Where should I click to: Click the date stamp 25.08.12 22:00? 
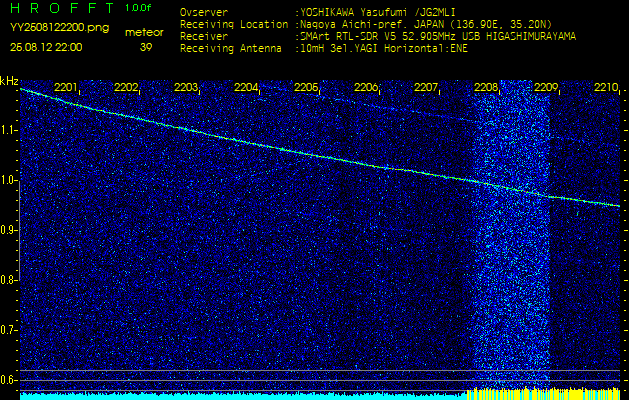pos(46,47)
